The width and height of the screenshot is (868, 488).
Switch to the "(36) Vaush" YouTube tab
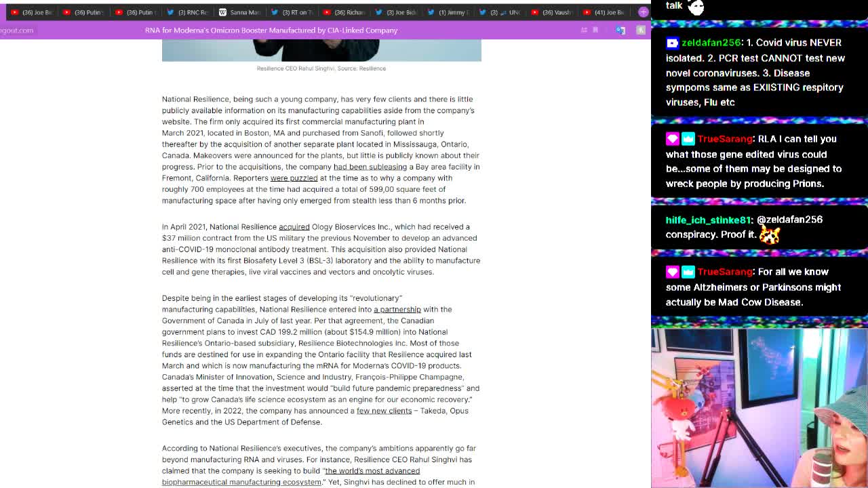553,12
